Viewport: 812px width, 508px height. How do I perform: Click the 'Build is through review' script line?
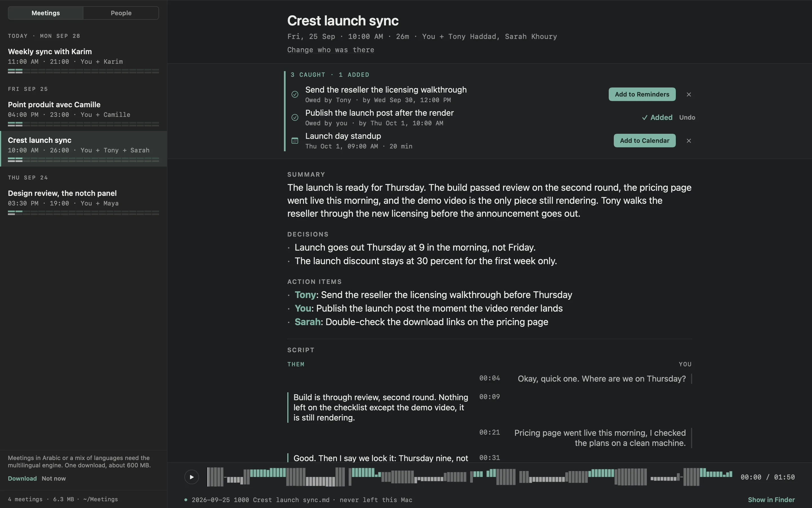coord(381,407)
